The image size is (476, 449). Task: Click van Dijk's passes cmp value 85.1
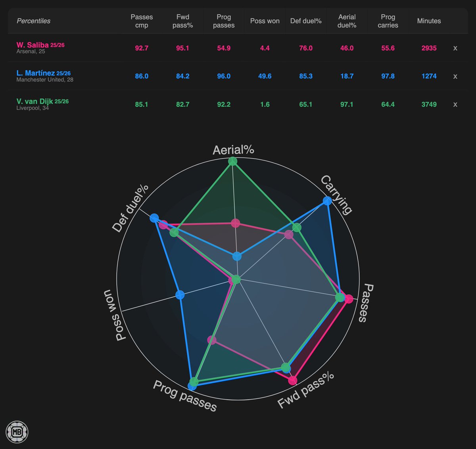(142, 104)
